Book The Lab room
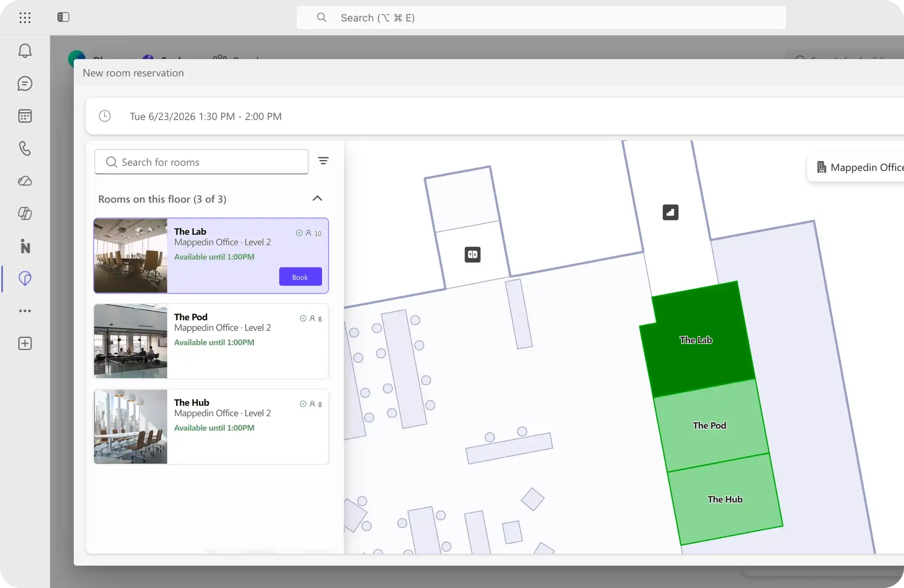904x588 pixels. [x=300, y=277]
